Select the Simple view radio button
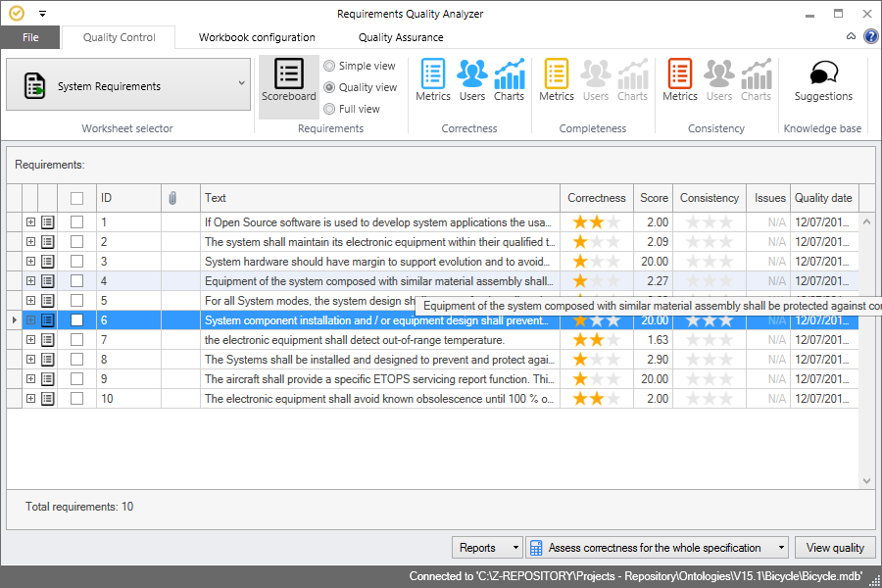The image size is (882, 588). click(329, 66)
